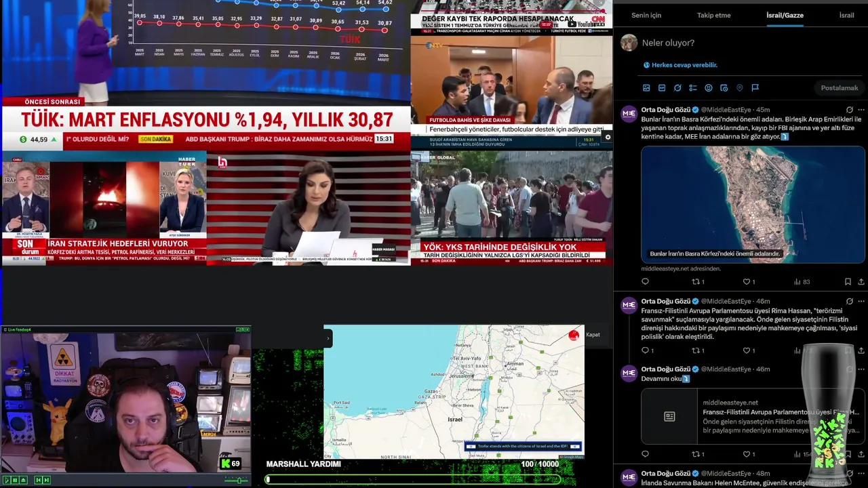Click Grok icon on the 45m tweet
The width and height of the screenshot is (868, 488).
(850, 110)
